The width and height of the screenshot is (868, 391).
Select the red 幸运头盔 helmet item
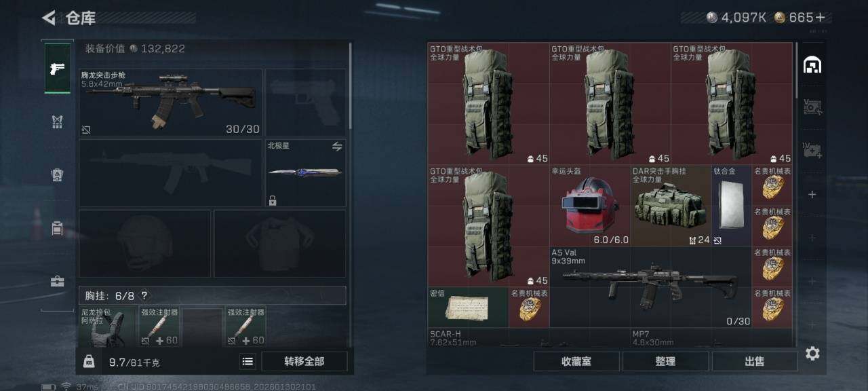pos(590,206)
